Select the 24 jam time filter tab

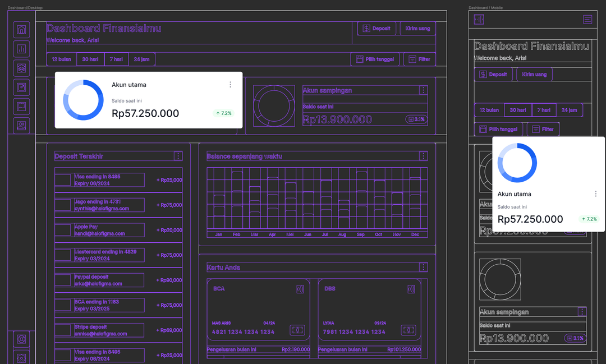[142, 59]
